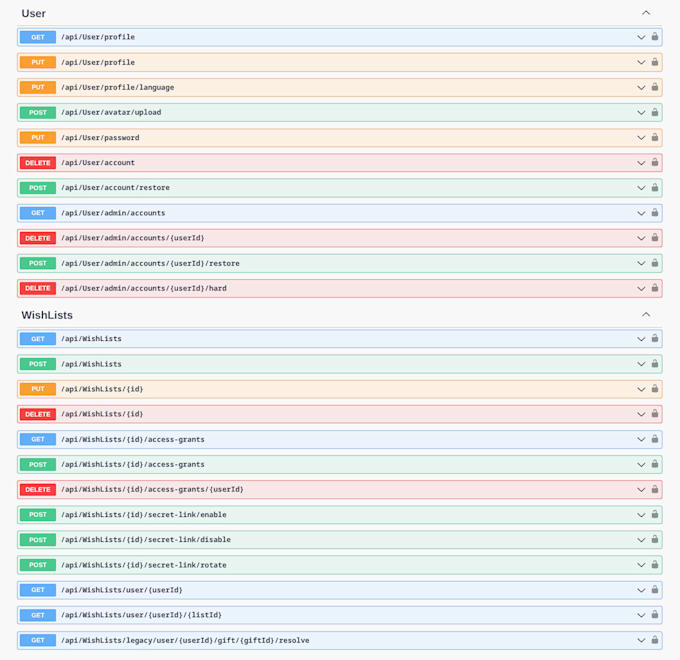Collapse the User section
The height and width of the screenshot is (660, 680).
coord(646,13)
